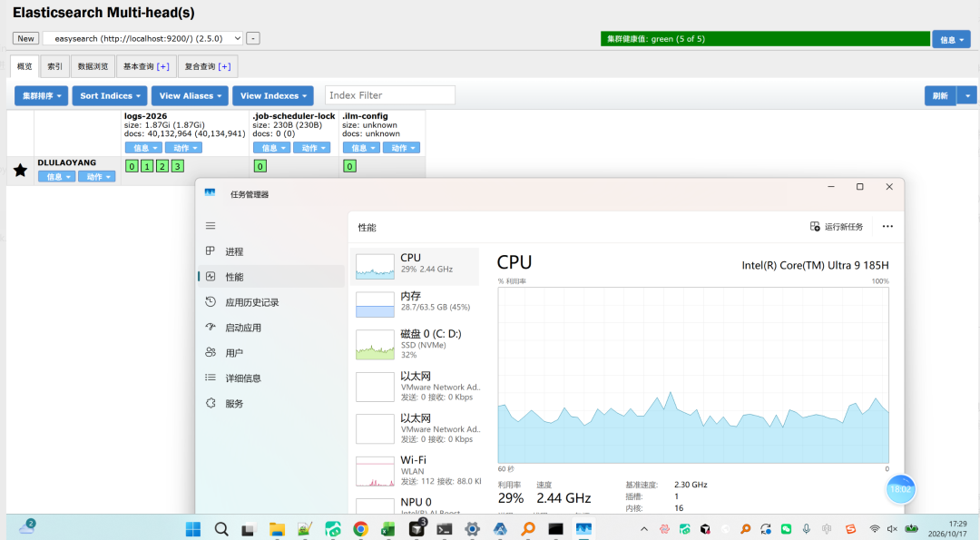Viewport: 980px width, 540px height.
Task: Click the green cluster health status bar
Action: click(766, 39)
